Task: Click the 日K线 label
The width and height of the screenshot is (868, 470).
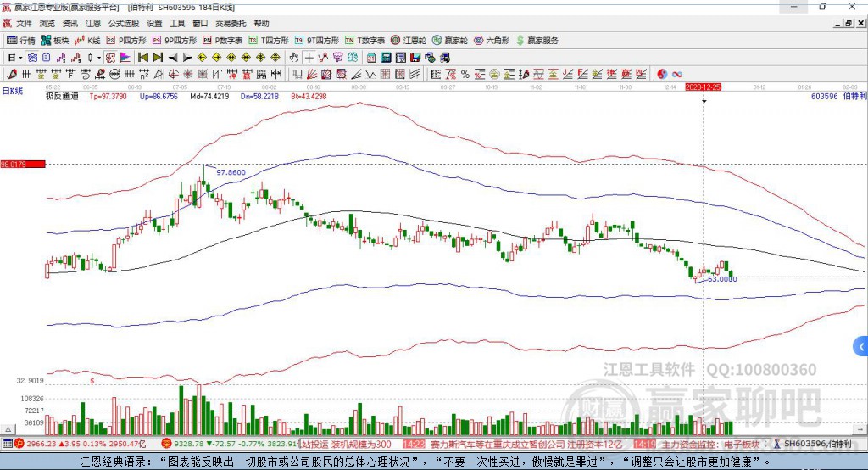Action: pyautogui.click(x=13, y=92)
